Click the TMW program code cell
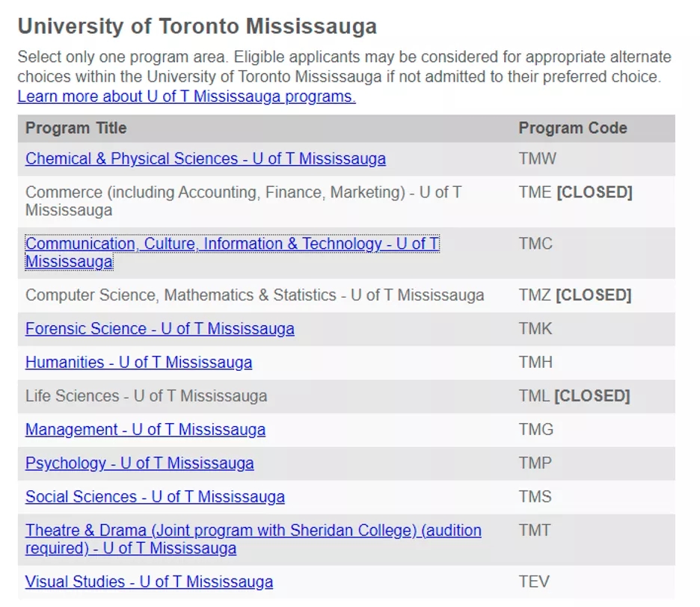Screen dimensions: 700x607 538,159
